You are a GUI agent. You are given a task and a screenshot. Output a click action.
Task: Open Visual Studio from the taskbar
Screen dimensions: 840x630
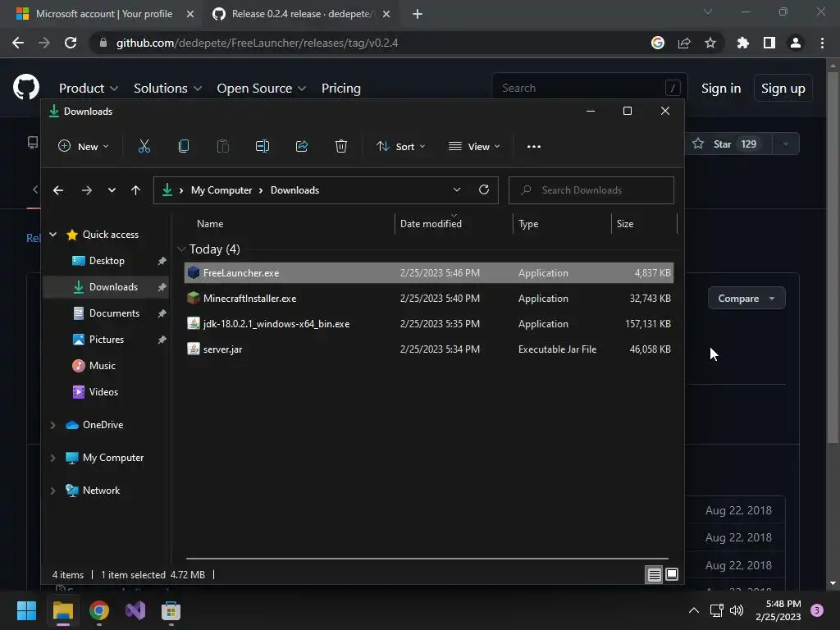click(135, 610)
